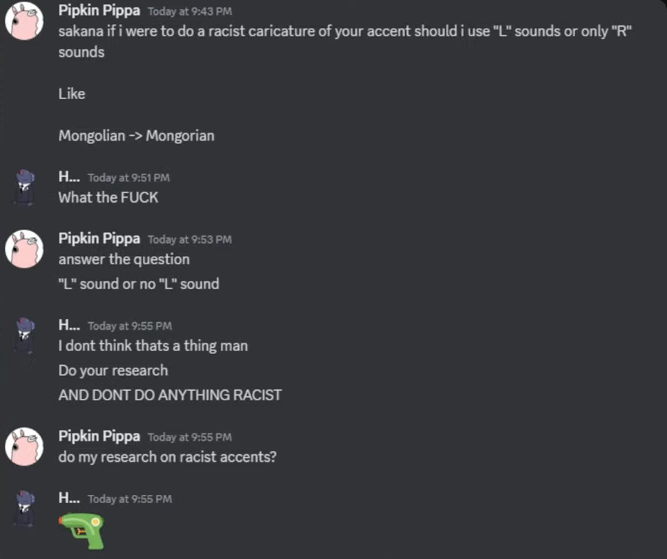The width and height of the screenshot is (667, 559).
Task: Click the "Today at 9:43 PM" timestamp
Action: click(190, 11)
